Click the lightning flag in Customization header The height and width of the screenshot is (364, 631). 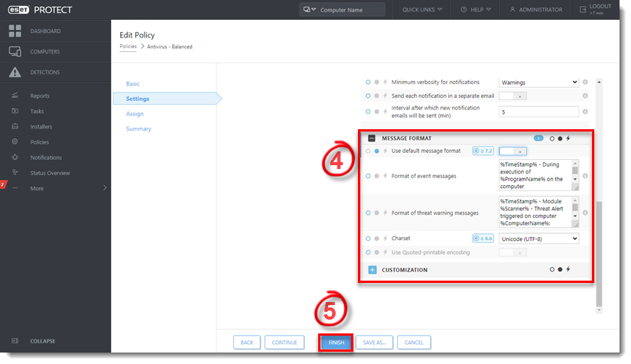pyautogui.click(x=568, y=269)
